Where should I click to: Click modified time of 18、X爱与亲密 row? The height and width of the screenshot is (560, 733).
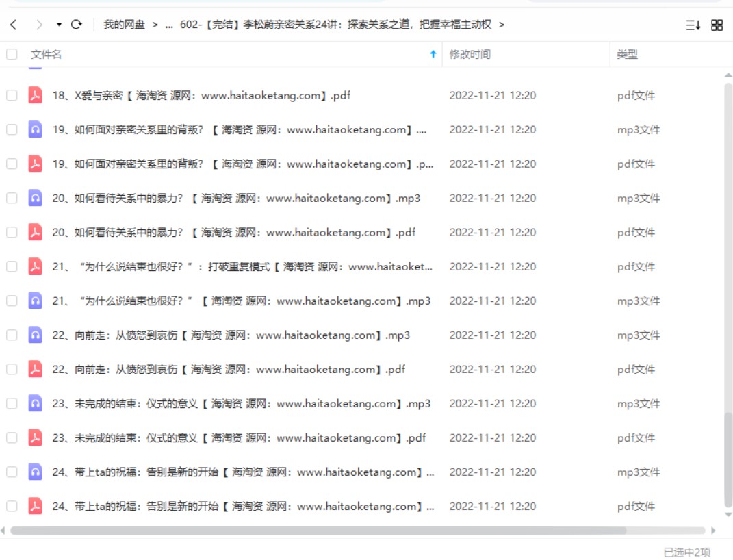[493, 95]
